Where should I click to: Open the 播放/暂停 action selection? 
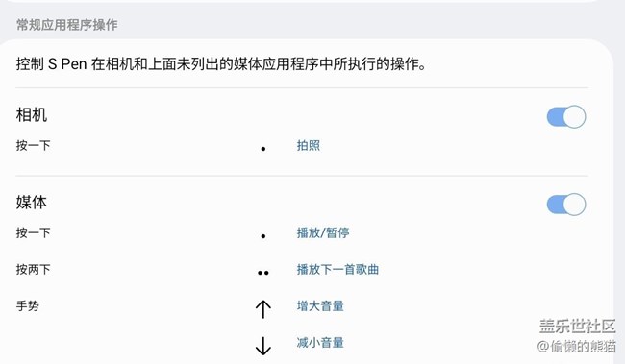tap(323, 232)
